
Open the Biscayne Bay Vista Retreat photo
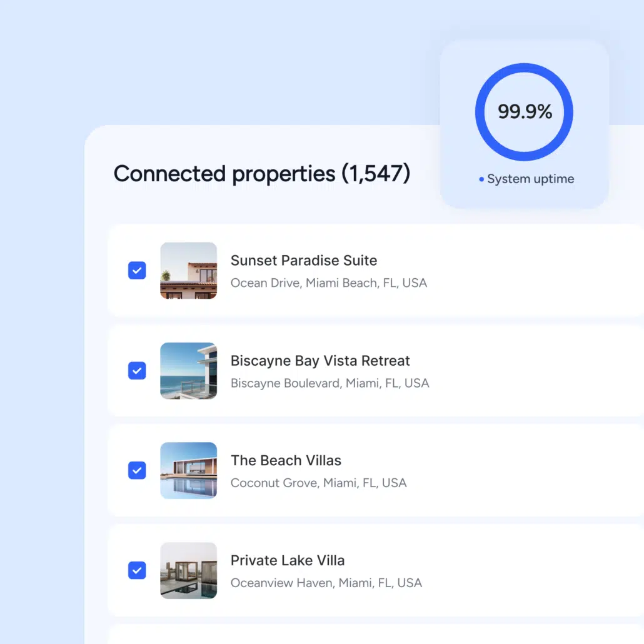point(188,370)
